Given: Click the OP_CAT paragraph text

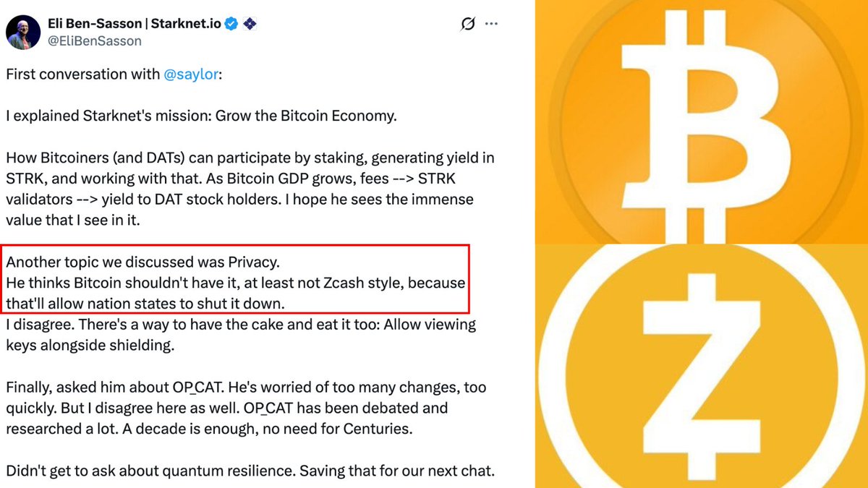Looking at the screenshot, I should tap(246, 408).
